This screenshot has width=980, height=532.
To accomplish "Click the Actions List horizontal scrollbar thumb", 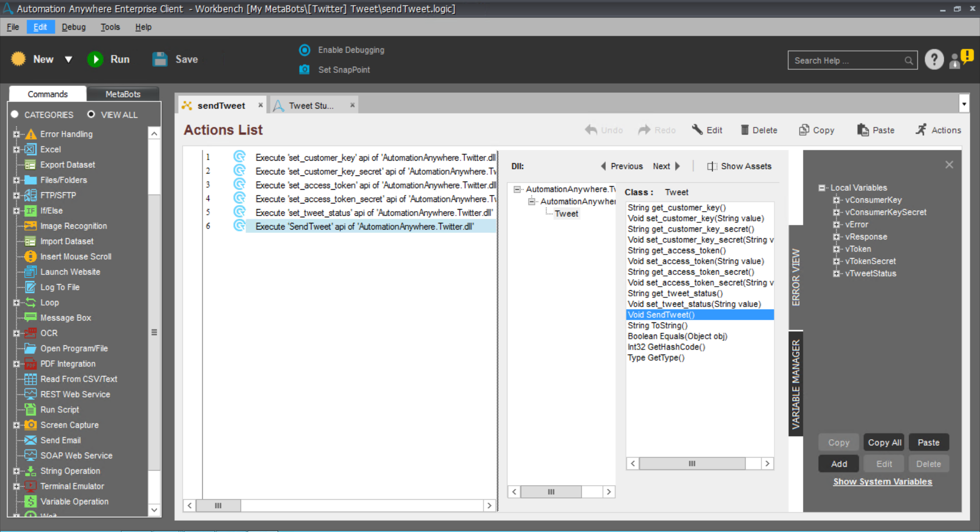I will pyautogui.click(x=218, y=505).
